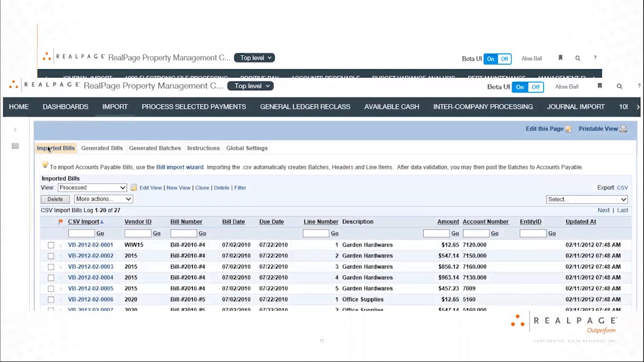This screenshot has height=362, width=644.
Task: Expand the More actions dropdown
Action: (x=103, y=199)
